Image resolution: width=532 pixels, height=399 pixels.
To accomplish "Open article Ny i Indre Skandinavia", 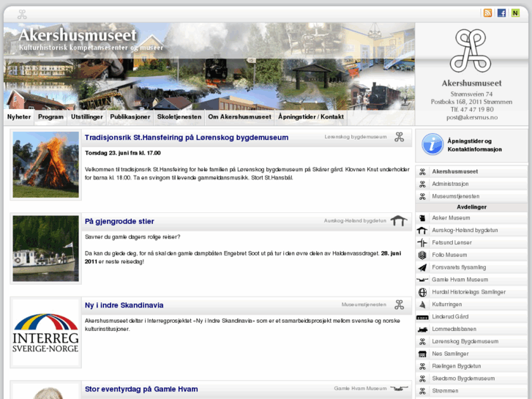I will [x=124, y=305].
